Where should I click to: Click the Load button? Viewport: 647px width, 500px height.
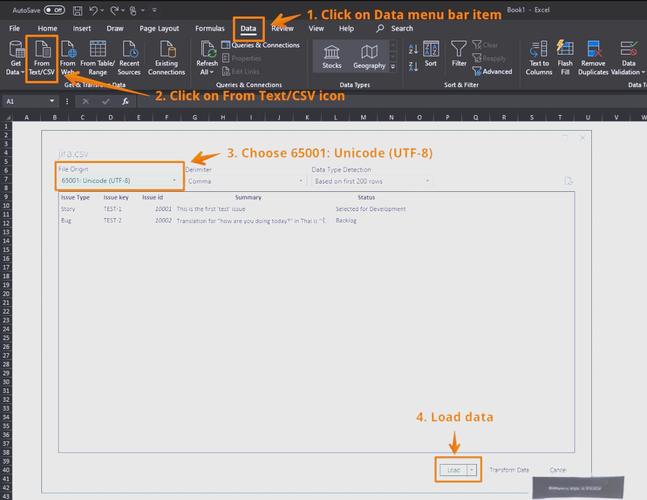click(453, 470)
